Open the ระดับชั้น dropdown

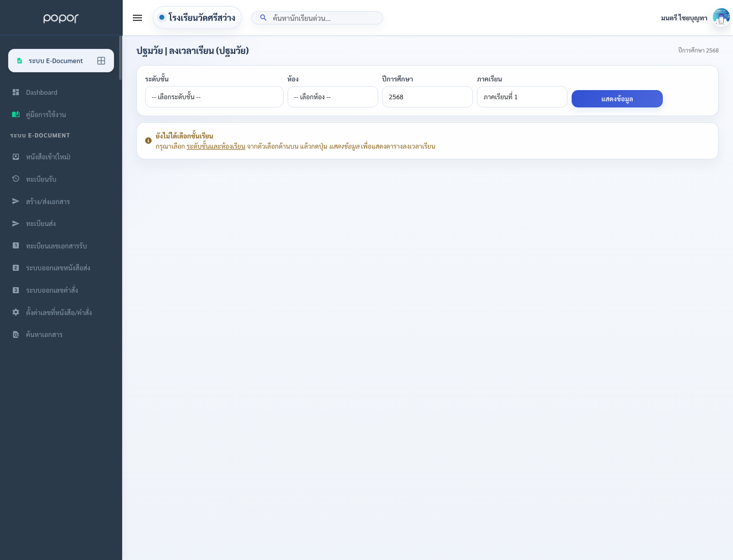(x=214, y=97)
